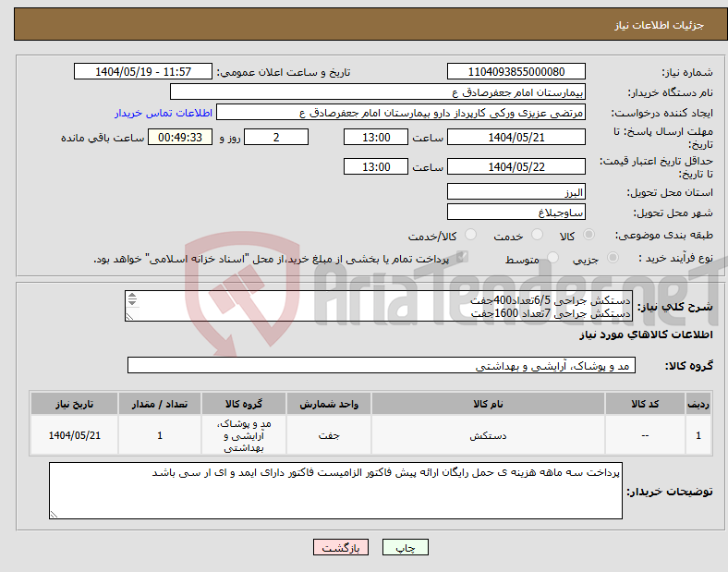
Task: Select the متوسط purchase type radio
Action: pos(552,258)
